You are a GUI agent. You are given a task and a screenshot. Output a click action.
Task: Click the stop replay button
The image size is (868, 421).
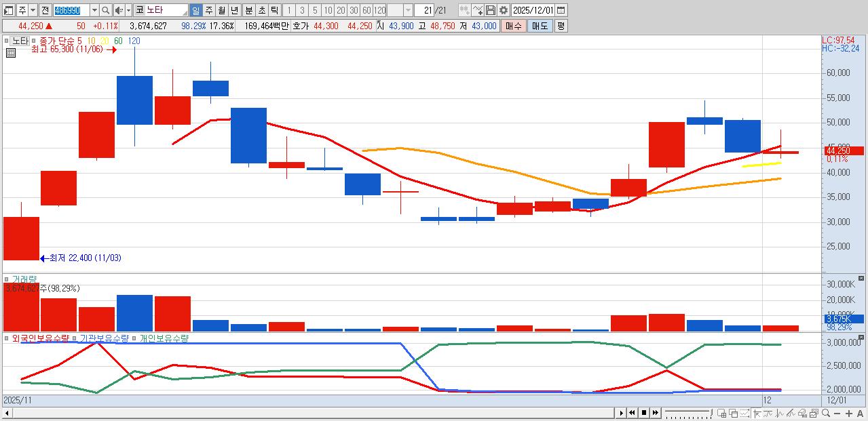click(x=644, y=413)
